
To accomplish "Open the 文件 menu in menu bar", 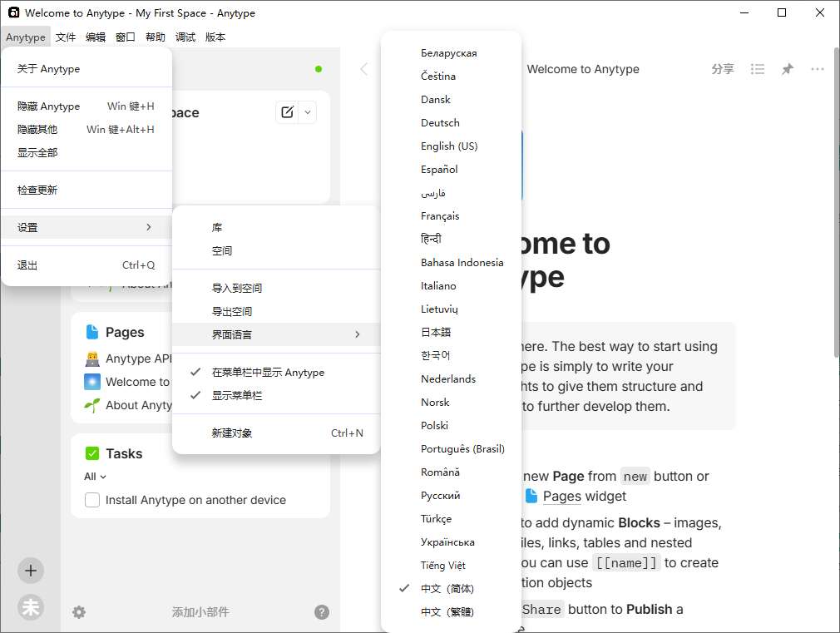I will click(x=66, y=37).
